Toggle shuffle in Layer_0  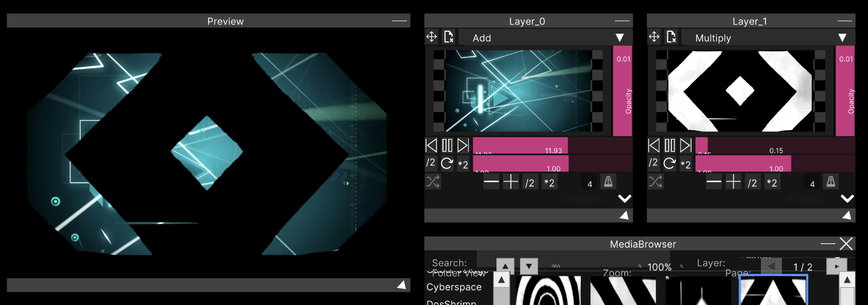point(433,181)
